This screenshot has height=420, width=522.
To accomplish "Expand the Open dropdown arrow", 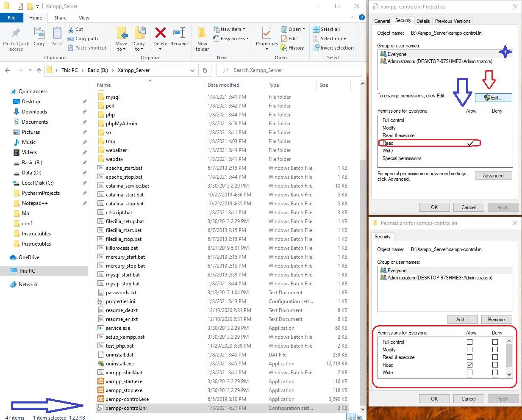I will point(304,29).
